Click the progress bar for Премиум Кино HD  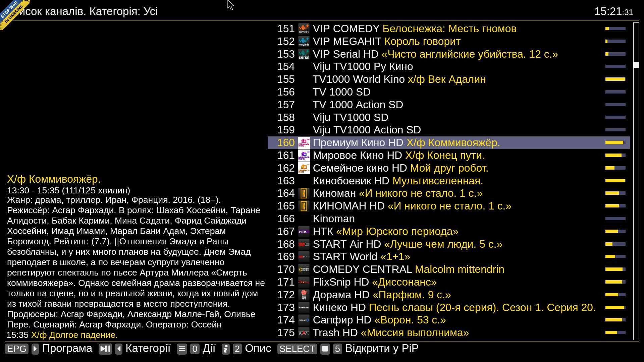pos(615,143)
